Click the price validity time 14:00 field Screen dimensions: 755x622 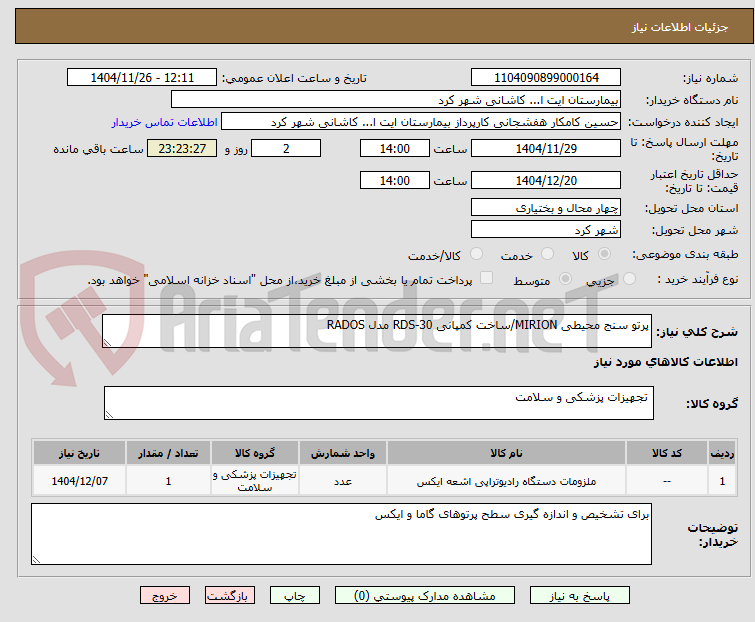click(x=394, y=180)
